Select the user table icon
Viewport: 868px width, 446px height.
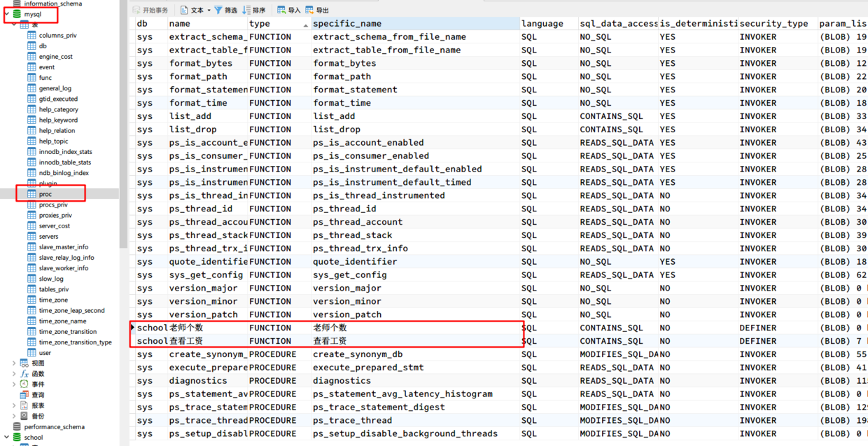click(x=31, y=353)
